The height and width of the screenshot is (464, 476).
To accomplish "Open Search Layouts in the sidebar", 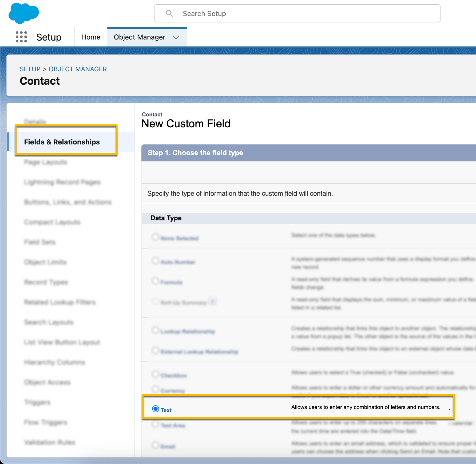I will pos(49,322).
